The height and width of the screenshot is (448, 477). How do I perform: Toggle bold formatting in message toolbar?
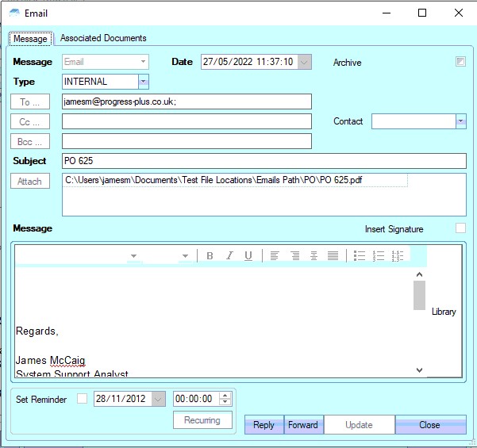pyautogui.click(x=210, y=255)
